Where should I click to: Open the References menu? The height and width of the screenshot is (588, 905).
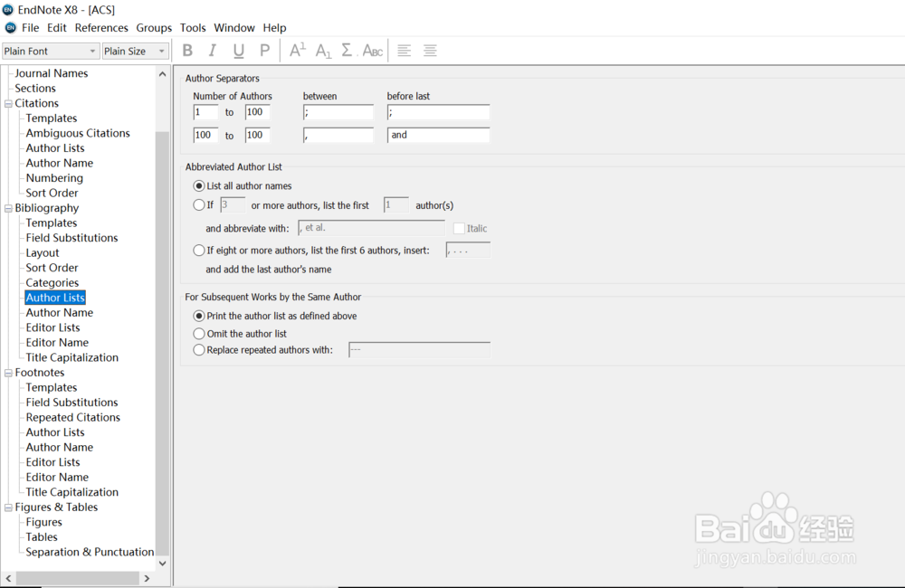coord(101,28)
